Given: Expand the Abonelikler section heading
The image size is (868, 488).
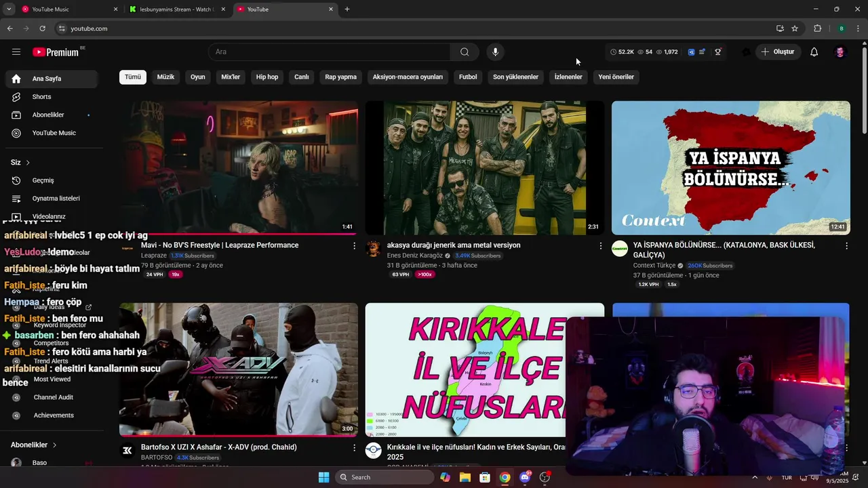Looking at the screenshot, I should [x=34, y=445].
